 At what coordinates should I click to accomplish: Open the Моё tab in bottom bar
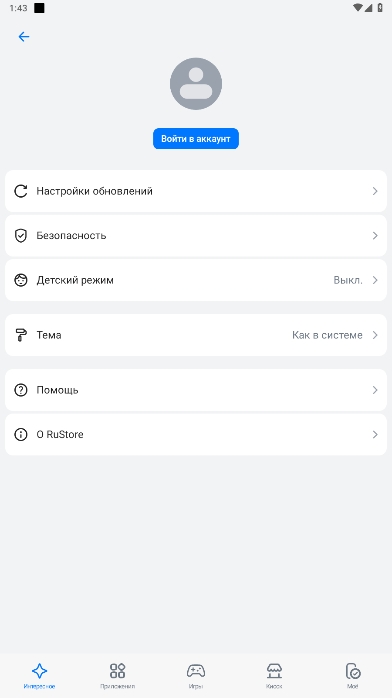pyautogui.click(x=353, y=676)
